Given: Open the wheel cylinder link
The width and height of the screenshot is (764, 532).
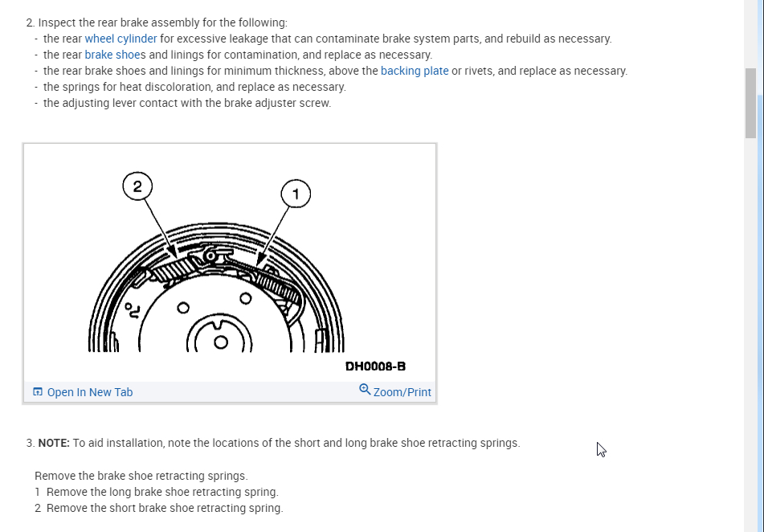Looking at the screenshot, I should click(121, 39).
